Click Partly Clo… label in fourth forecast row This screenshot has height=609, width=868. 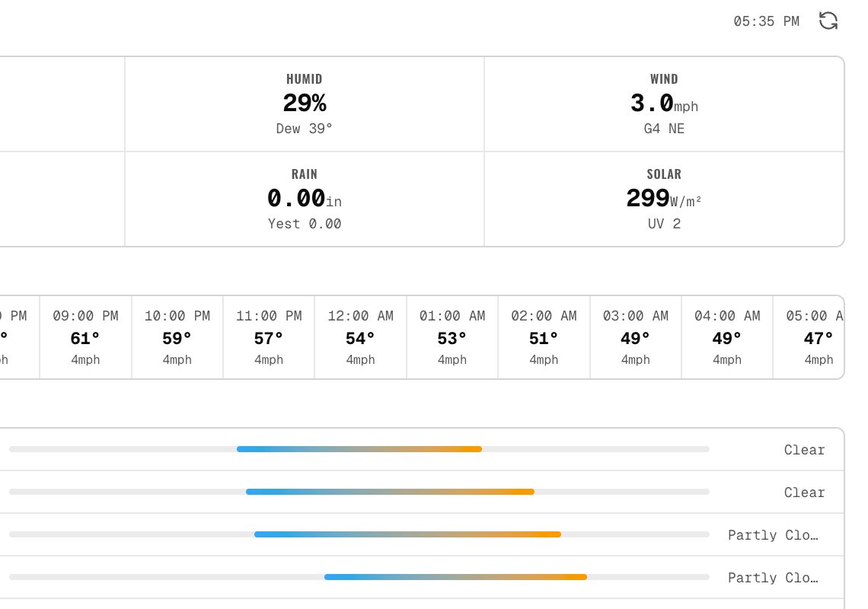click(x=773, y=578)
